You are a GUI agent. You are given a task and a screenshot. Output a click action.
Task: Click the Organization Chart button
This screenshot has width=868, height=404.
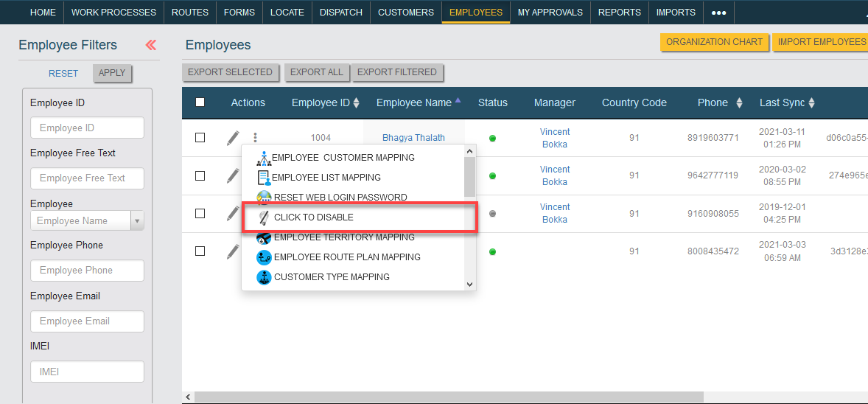714,42
